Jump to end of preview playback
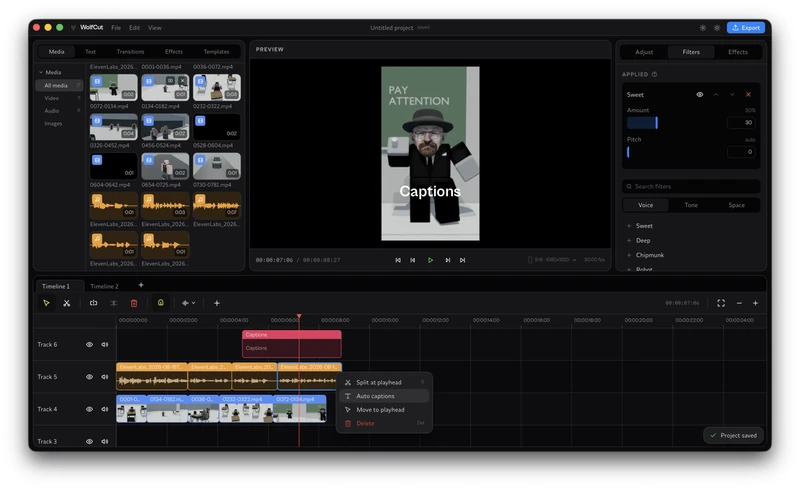This screenshot has width=800, height=489. coord(462,260)
